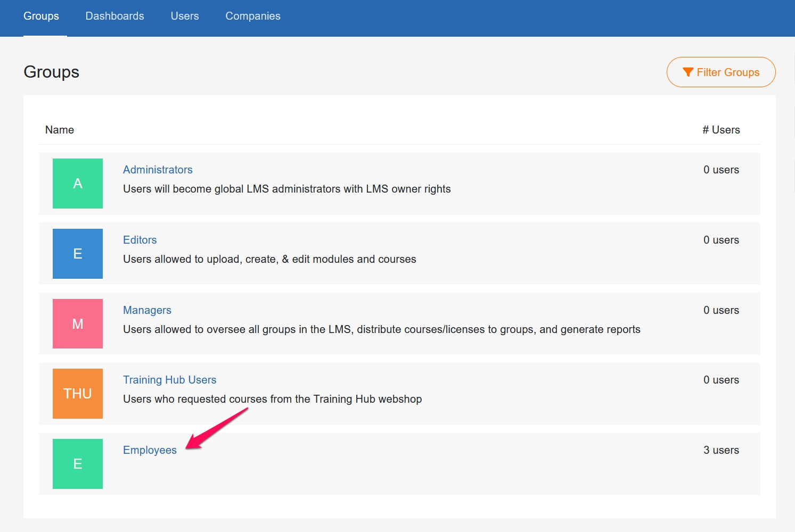Screen dimensions: 795x532
Task: Click the Editors description about modules and courses
Action: point(269,259)
